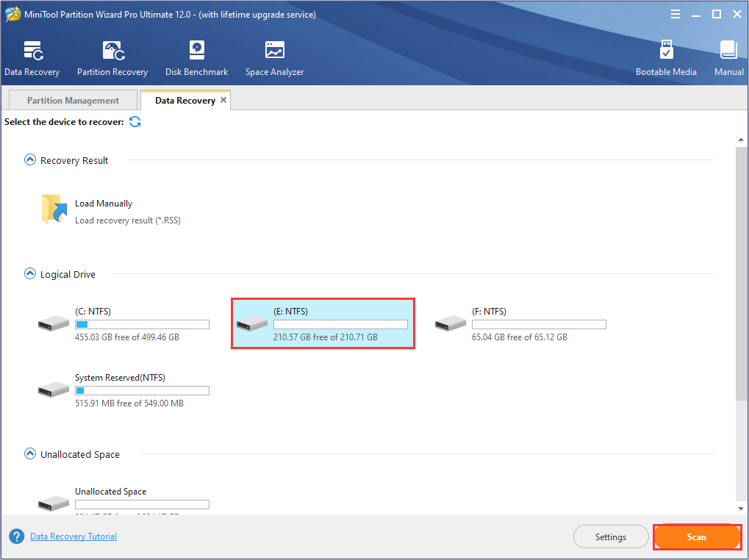Collapse the Unallocated Space section
The width and height of the screenshot is (749, 560).
(29, 454)
